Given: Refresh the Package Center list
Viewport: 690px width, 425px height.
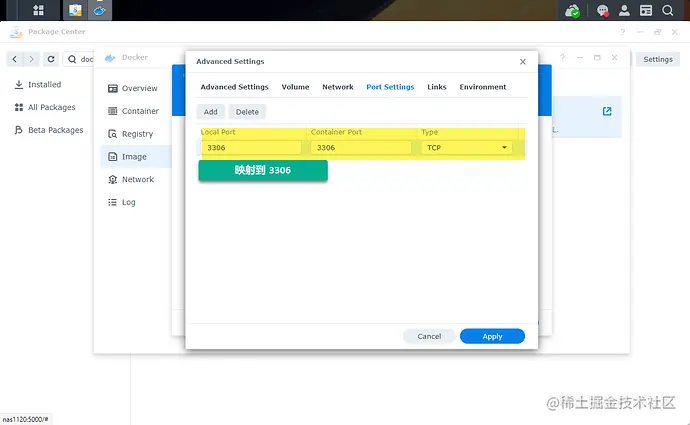Looking at the screenshot, I should (x=51, y=59).
